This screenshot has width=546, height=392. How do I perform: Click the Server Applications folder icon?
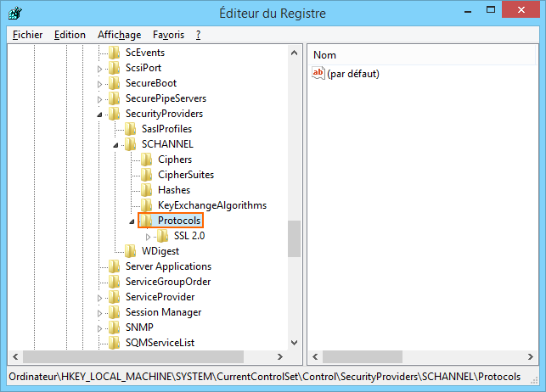point(115,266)
